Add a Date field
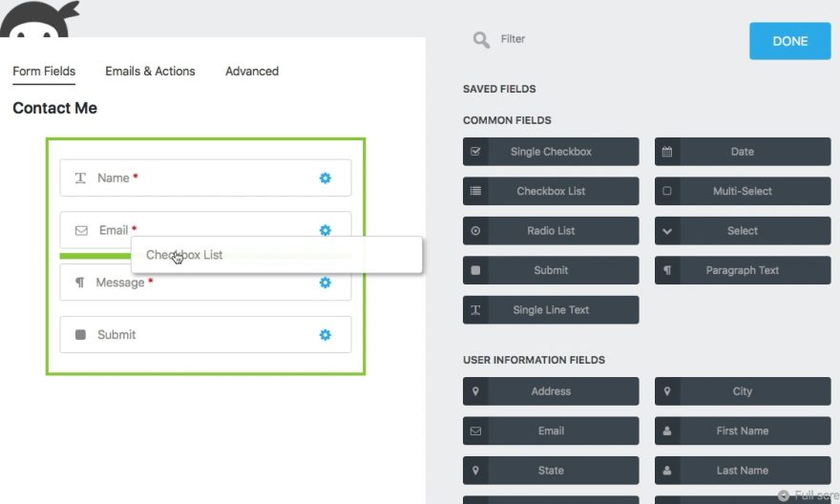Screen dimensions: 840x504 743,152
